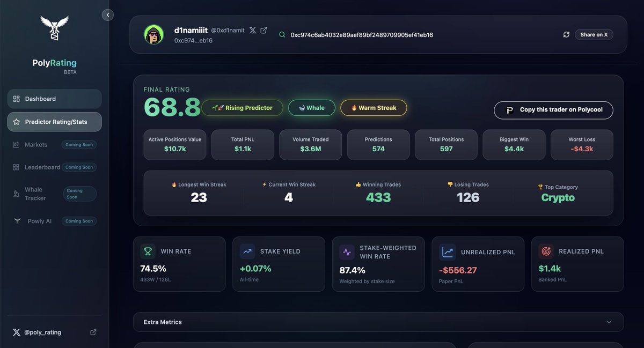
Task: Open the @poly_rating X link
Action: [x=43, y=332]
